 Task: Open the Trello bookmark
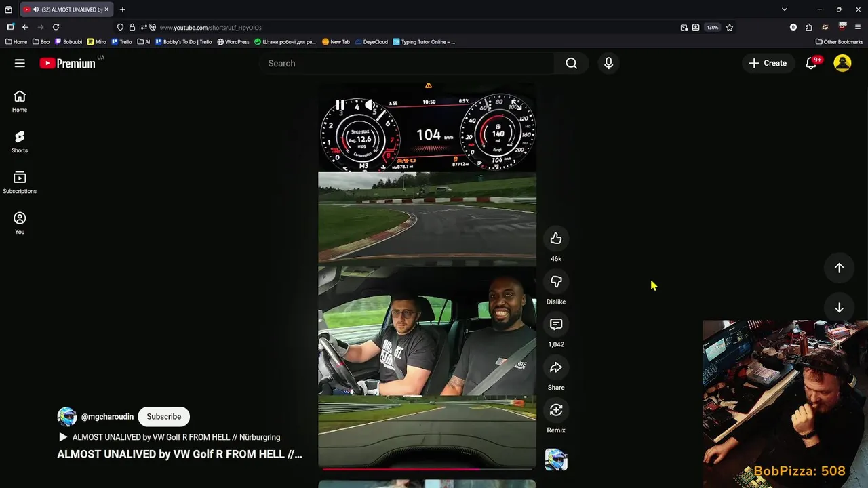[x=122, y=42]
